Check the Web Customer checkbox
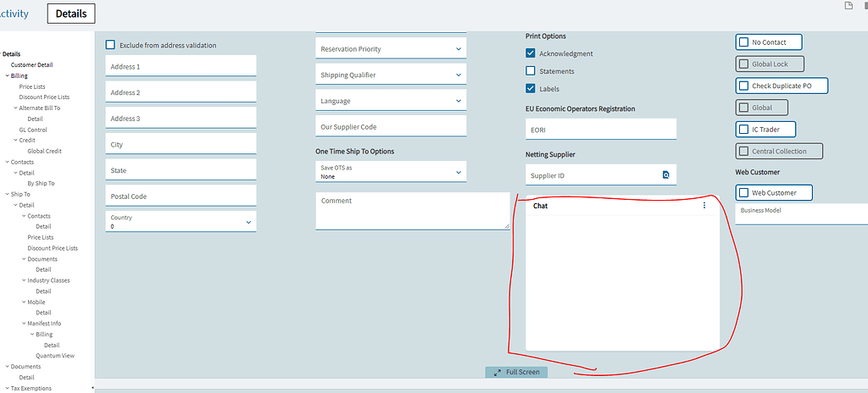The height and width of the screenshot is (393, 868). [x=743, y=192]
